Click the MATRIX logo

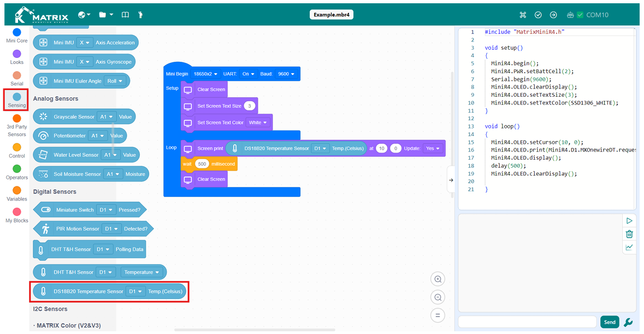(x=42, y=15)
